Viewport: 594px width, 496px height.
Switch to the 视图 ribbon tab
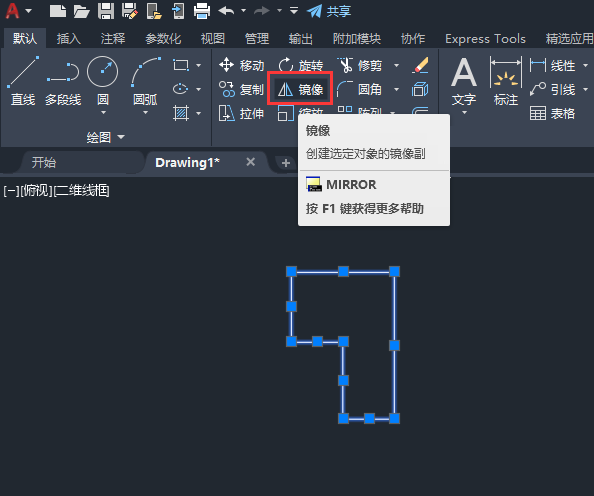[x=213, y=38]
